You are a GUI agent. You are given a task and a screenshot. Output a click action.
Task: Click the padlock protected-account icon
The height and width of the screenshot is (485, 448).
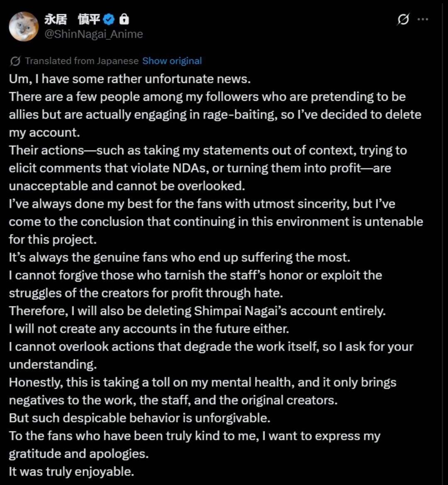coord(124,19)
